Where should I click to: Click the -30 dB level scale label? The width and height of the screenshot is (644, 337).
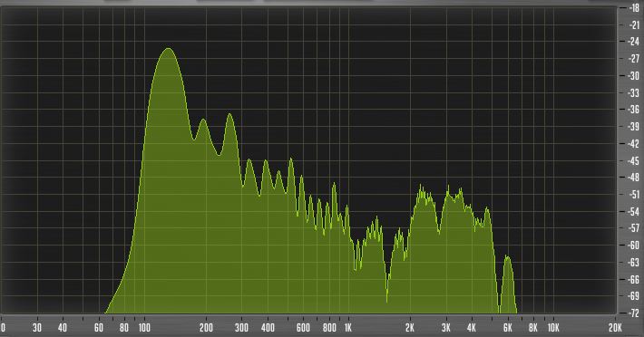click(x=634, y=76)
